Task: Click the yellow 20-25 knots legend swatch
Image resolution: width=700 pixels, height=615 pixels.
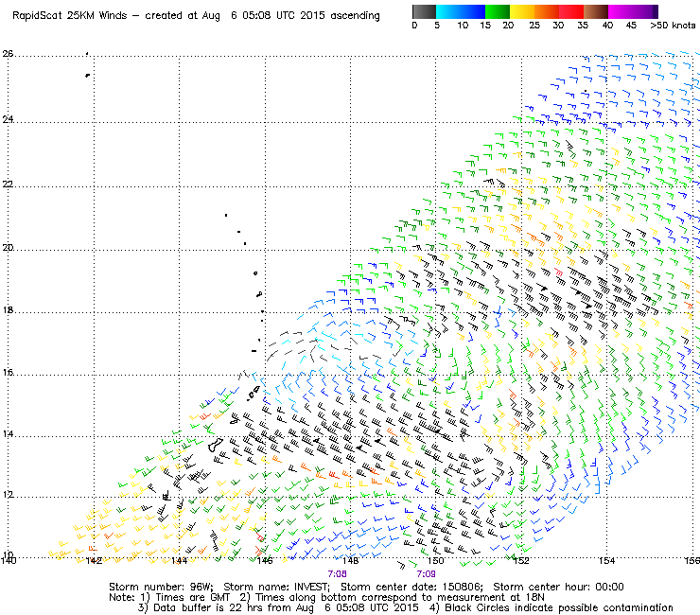Action: click(x=522, y=11)
